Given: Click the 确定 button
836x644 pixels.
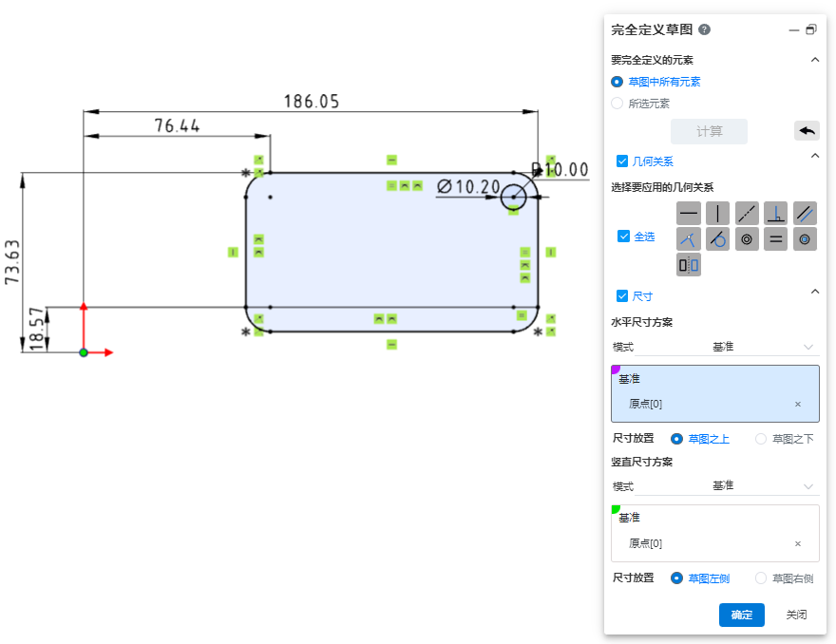Looking at the screenshot, I should (x=741, y=615).
